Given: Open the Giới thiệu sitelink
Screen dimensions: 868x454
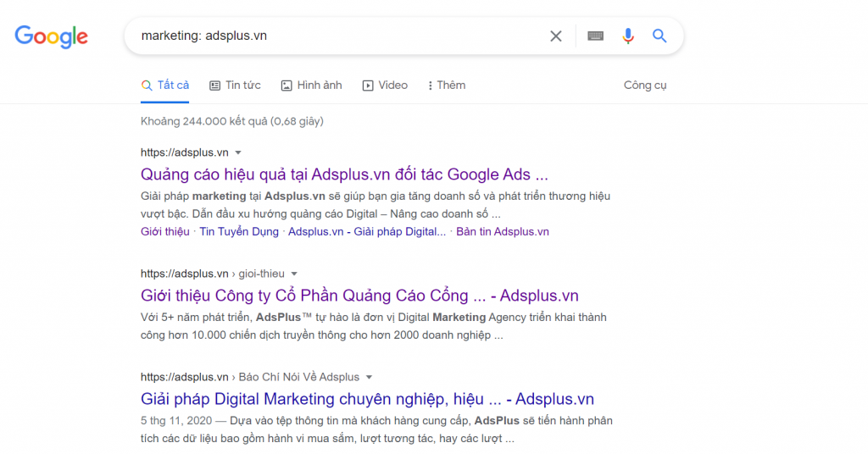Looking at the screenshot, I should (165, 232).
